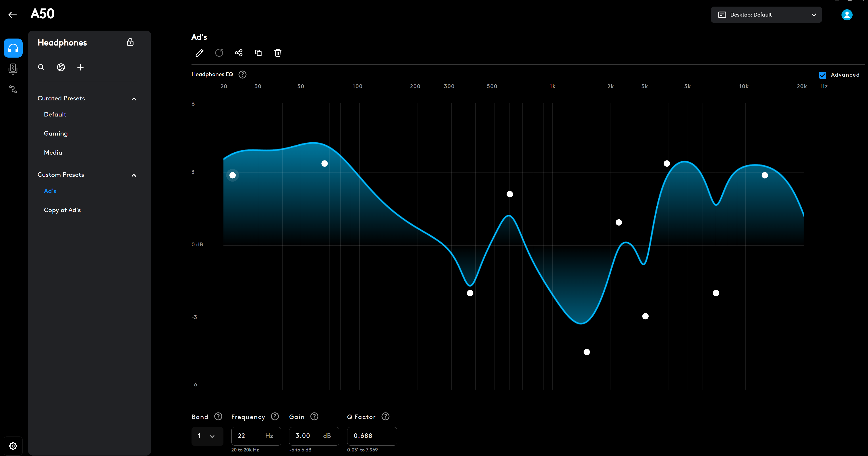This screenshot has height=456, width=868.
Task: Open the microphone tab in the left sidebar
Action: (x=13, y=69)
